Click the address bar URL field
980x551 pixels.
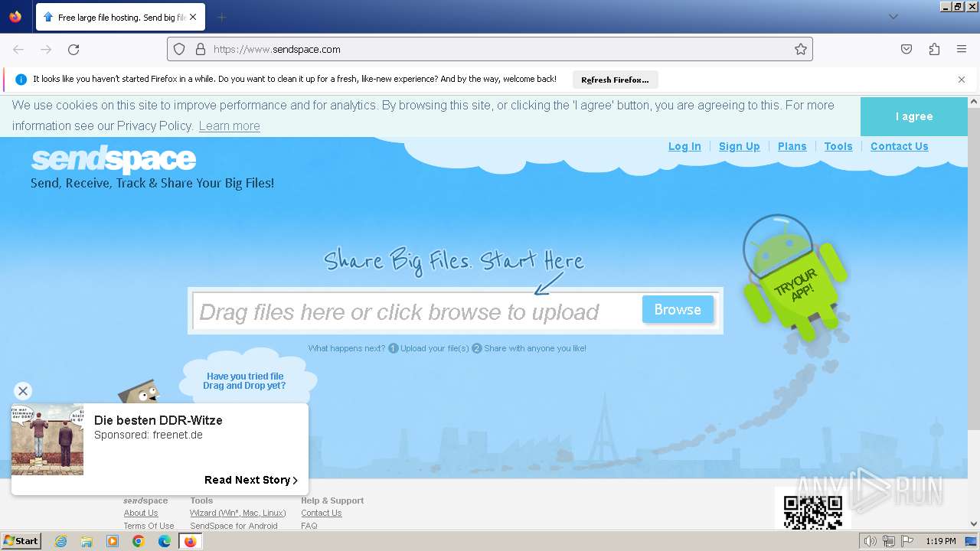coord(490,49)
